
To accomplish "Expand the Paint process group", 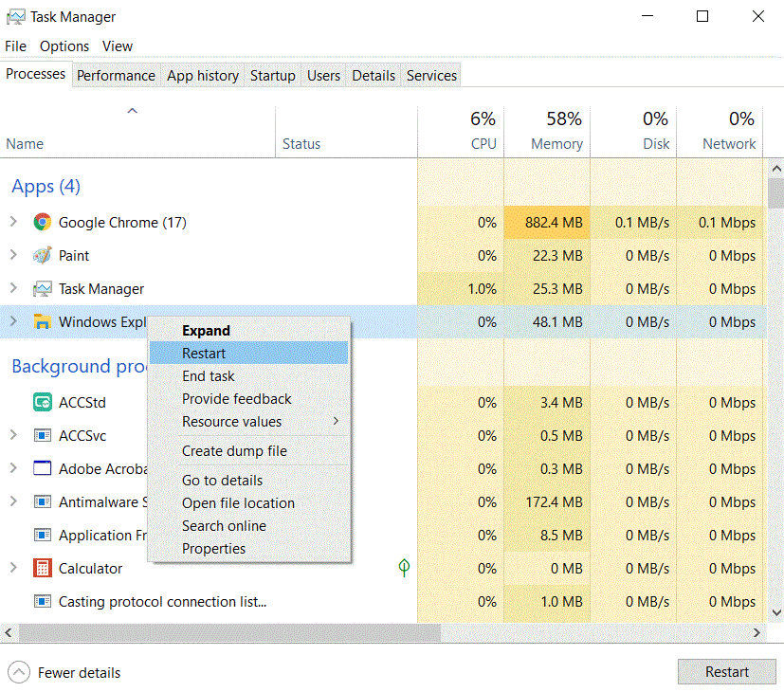I will click(x=13, y=256).
